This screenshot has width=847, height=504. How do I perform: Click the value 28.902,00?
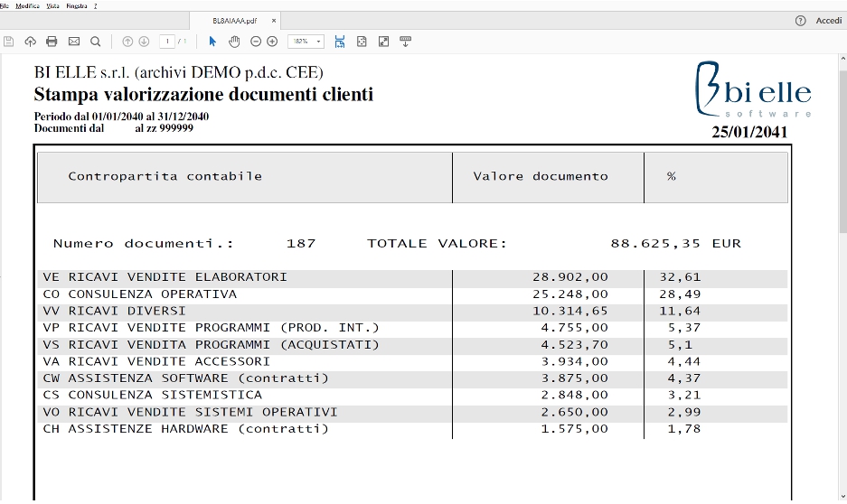570,277
